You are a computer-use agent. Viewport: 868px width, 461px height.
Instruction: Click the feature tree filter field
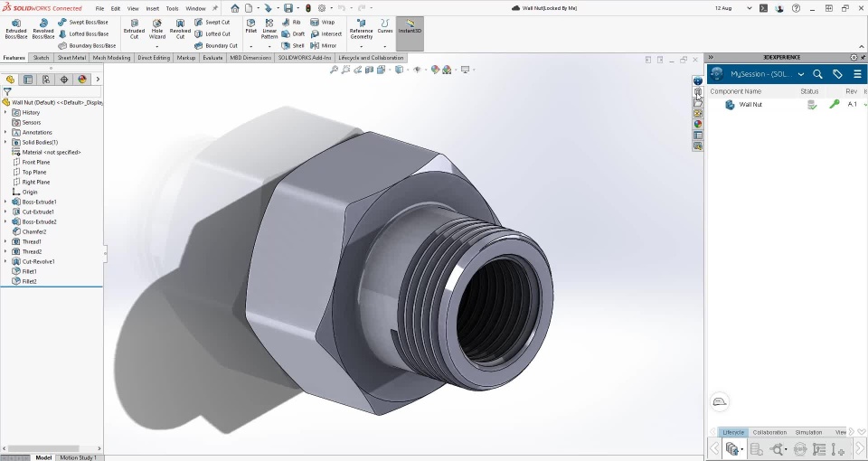click(52, 92)
